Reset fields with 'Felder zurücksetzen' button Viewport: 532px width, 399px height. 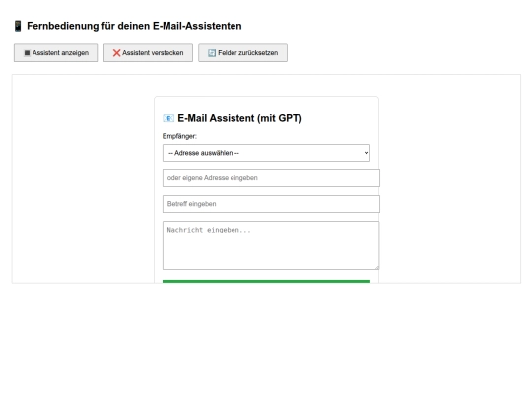242,53
